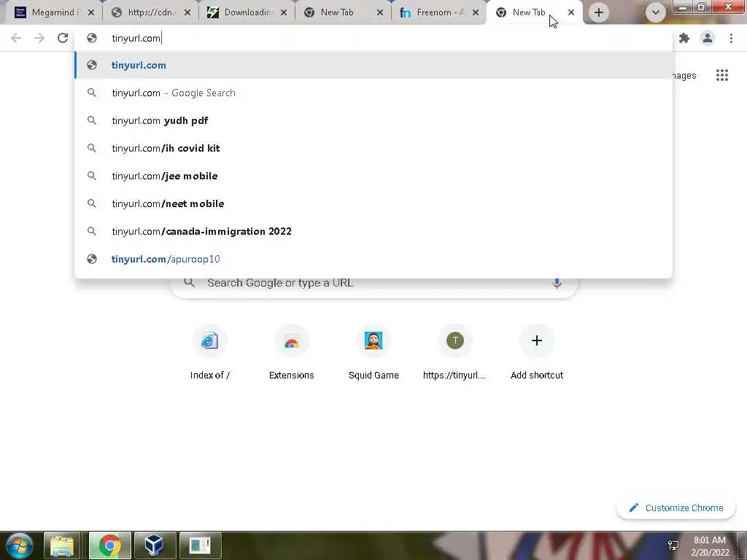Open a new tab with plus button
Image resolution: width=747 pixels, height=560 pixels.
click(599, 12)
